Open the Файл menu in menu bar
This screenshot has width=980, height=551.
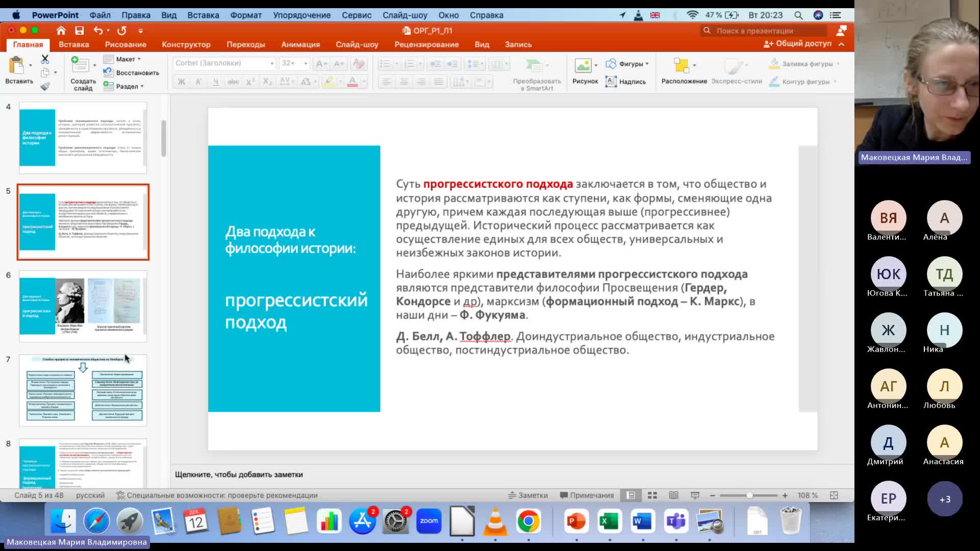tap(100, 15)
